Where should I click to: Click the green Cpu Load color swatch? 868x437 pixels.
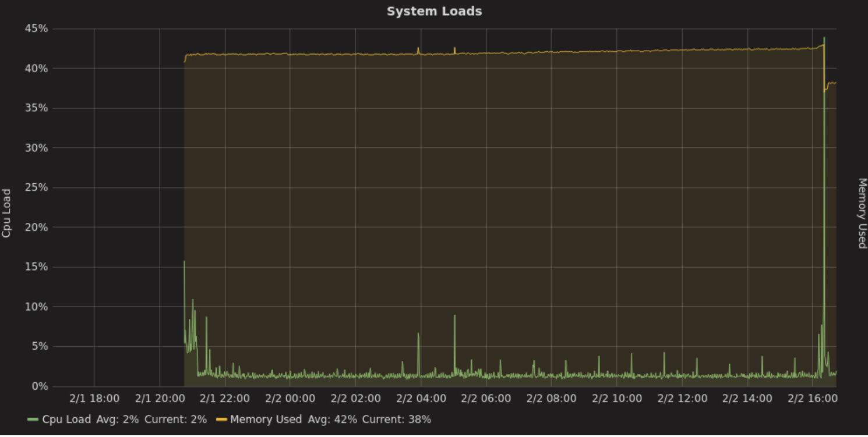[33, 420]
